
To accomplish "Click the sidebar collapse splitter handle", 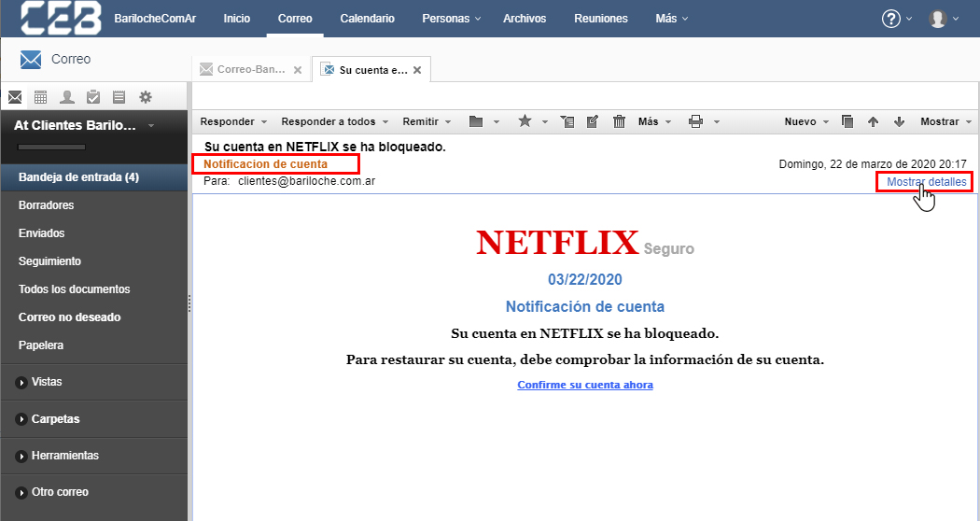I will [x=189, y=303].
